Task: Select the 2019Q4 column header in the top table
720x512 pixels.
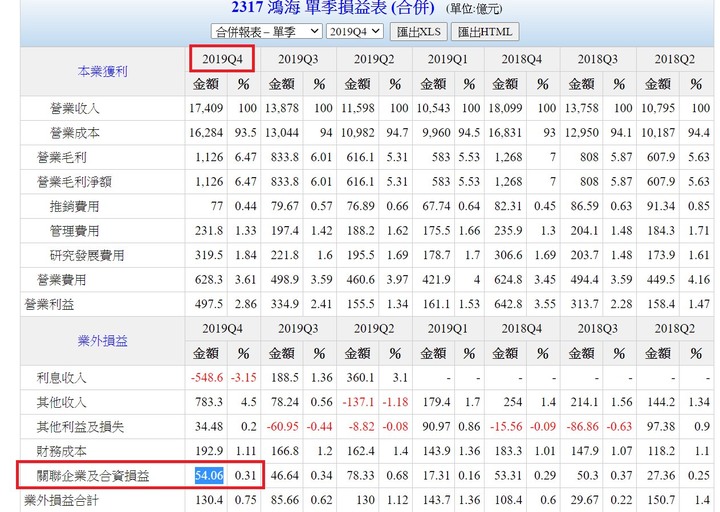Action: coord(222,59)
